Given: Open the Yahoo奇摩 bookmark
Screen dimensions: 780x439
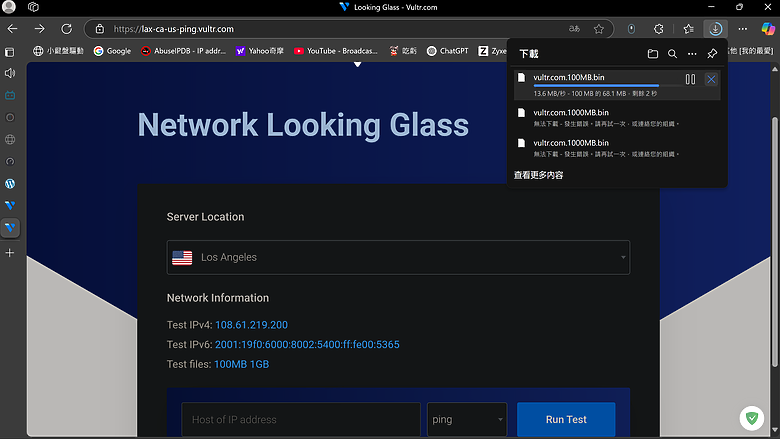Looking at the screenshot, I should [259, 51].
